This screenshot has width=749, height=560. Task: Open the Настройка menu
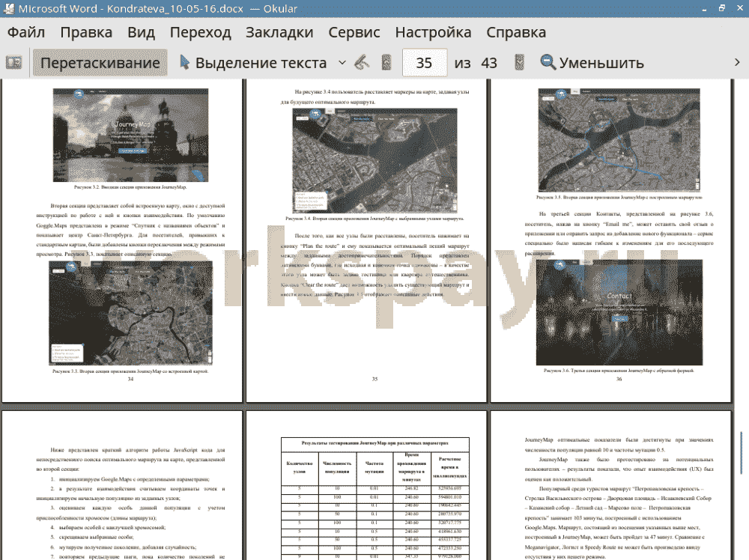433,32
